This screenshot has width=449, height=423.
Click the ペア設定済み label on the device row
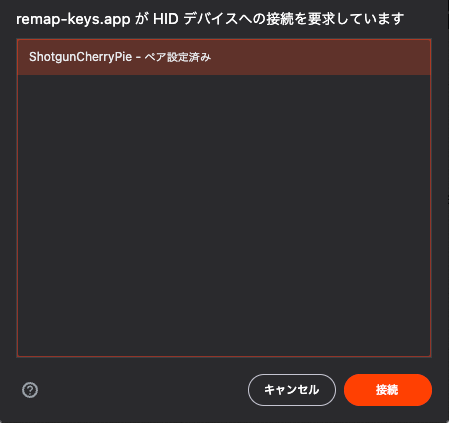coord(178,57)
